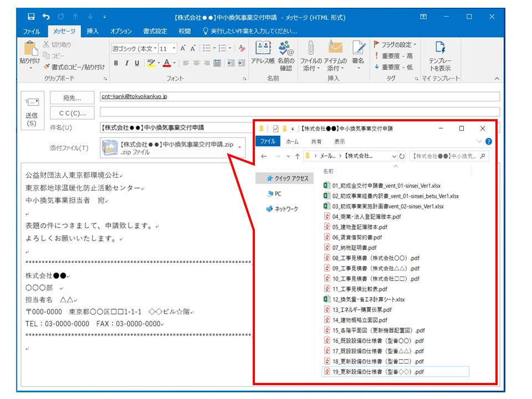Open Explorer help with the question mark icon
This screenshot has height=399, width=532.
tap(489, 141)
